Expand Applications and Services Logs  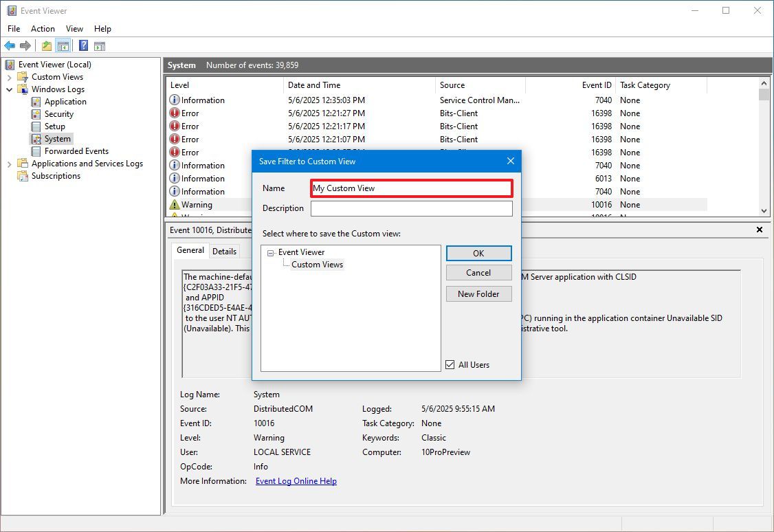coord(10,163)
